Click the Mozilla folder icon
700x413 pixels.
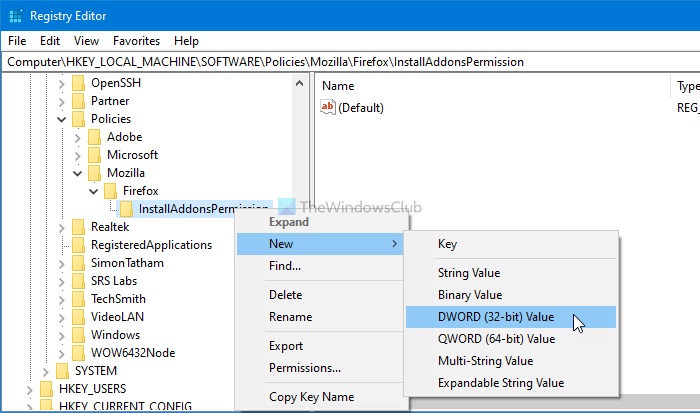(95, 173)
